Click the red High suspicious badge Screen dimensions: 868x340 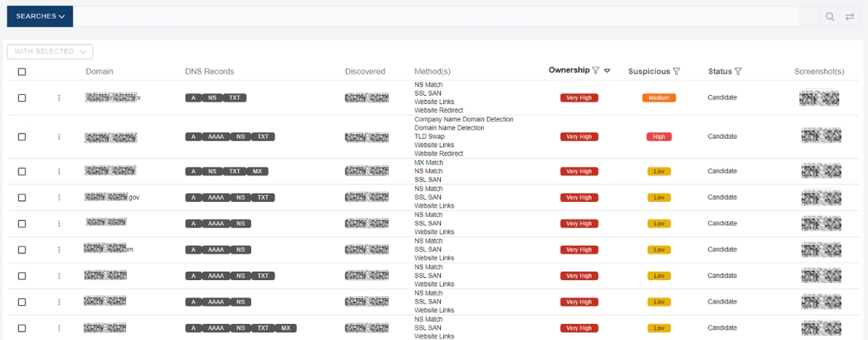(x=659, y=137)
